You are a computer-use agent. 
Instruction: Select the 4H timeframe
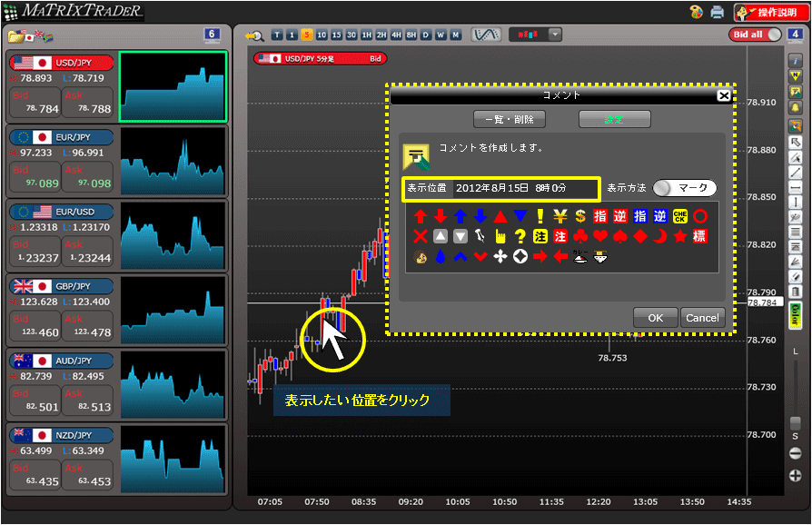point(396,35)
